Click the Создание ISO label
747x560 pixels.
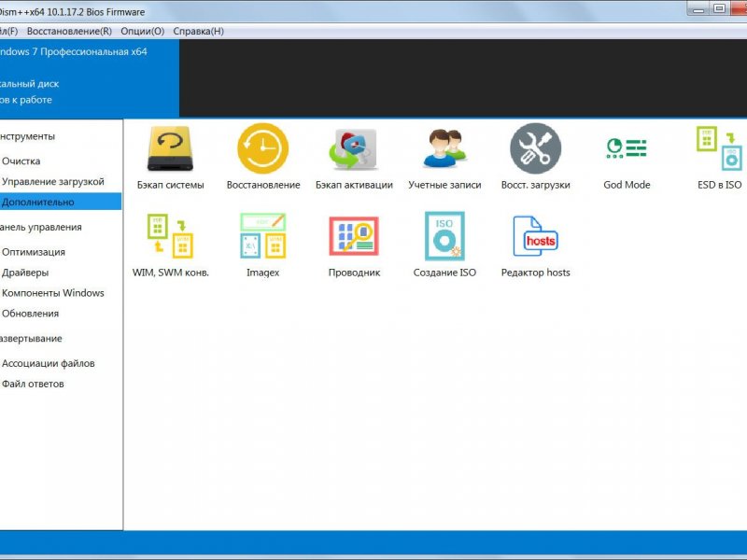444,273
